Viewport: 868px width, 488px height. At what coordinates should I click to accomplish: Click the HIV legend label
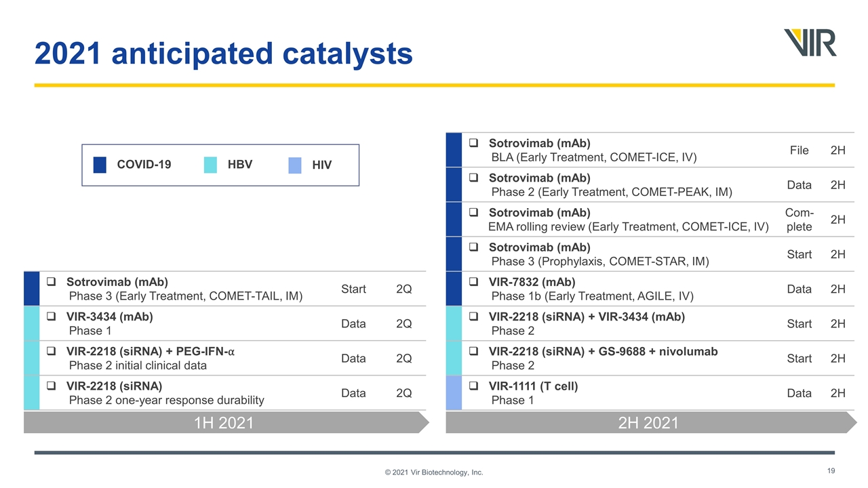pos(322,165)
